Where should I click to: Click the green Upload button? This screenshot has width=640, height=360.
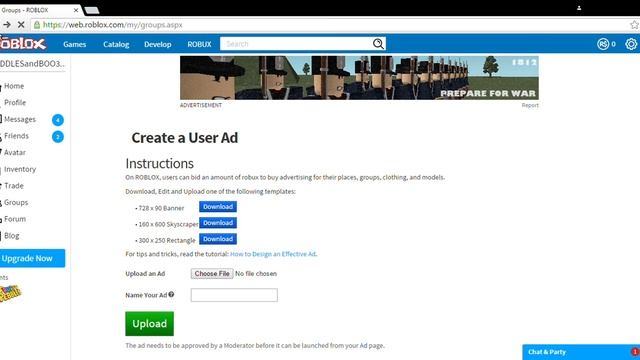point(149,324)
